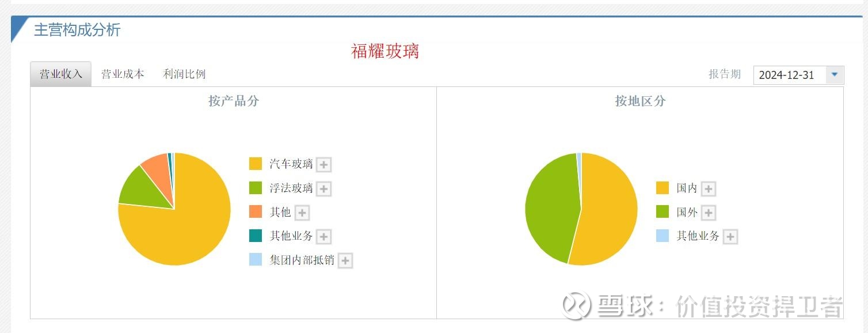Toggle green 国外 legend swatch
Viewport: 868px width, 333px height.
pos(663,212)
